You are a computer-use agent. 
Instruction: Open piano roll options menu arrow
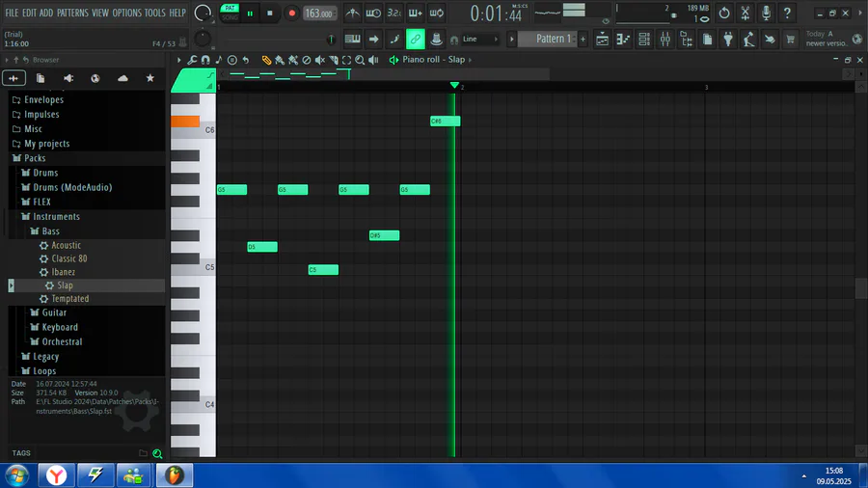[178, 60]
